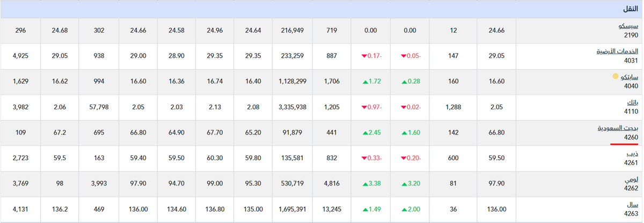Screen dimensions: 644x223
Task: Click the price cell 136.2
Action: [60, 210]
